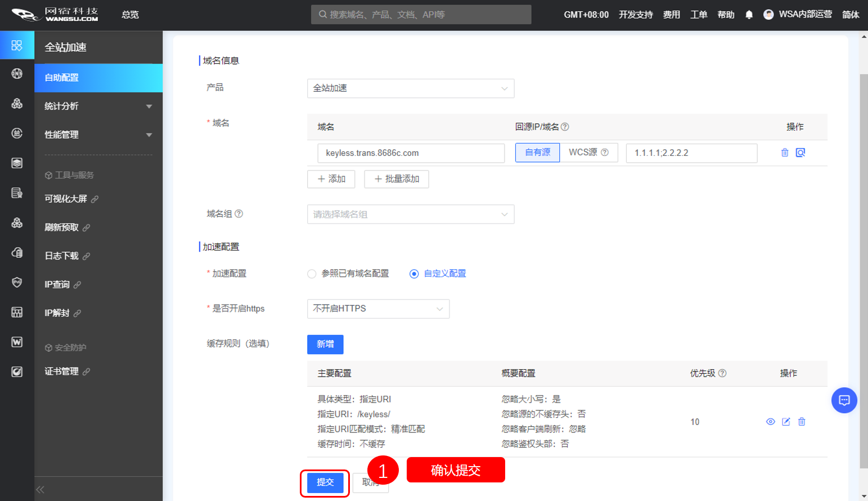This screenshot has height=501, width=868.
Task: Click the 添加 domain button
Action: [331, 179]
